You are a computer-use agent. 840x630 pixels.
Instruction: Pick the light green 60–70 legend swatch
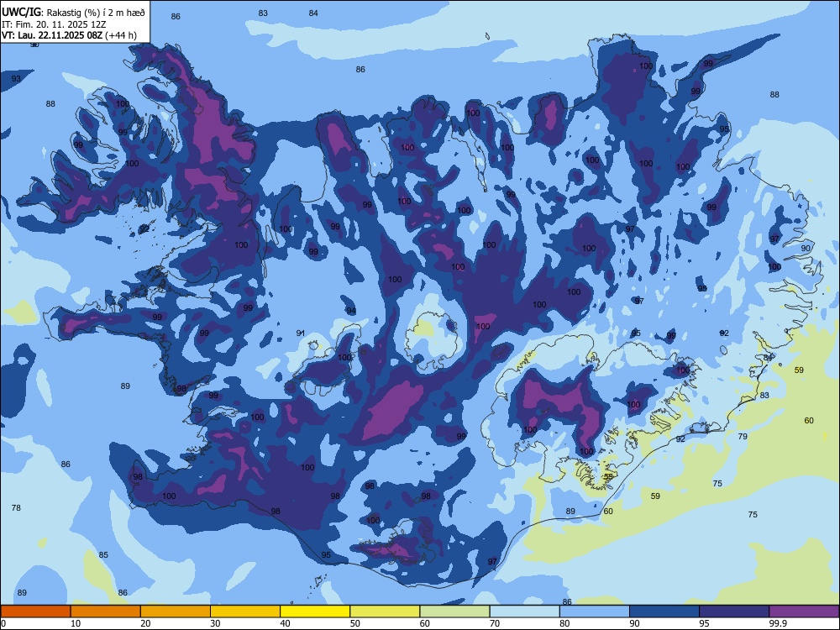coord(454,612)
